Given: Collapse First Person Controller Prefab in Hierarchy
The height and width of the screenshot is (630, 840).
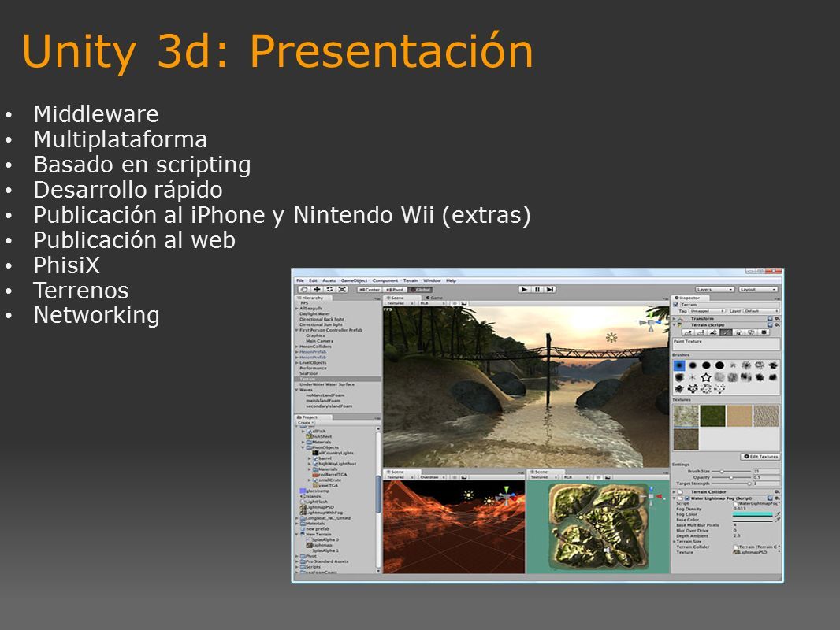Looking at the screenshot, I should tap(296, 330).
